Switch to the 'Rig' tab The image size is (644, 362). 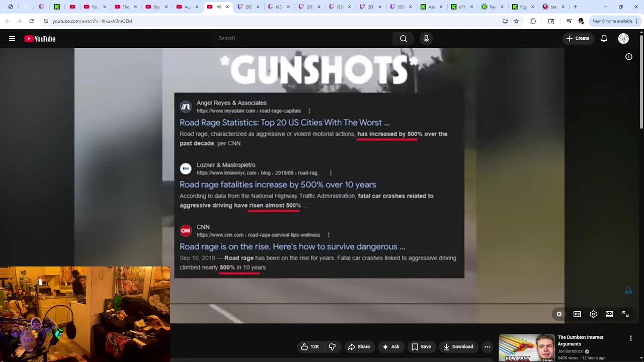coord(523,7)
